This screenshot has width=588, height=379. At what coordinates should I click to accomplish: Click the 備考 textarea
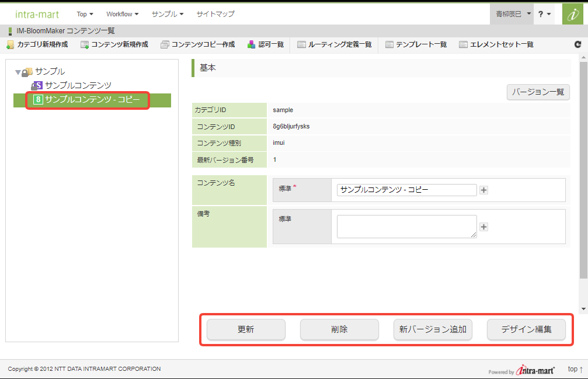[407, 227]
